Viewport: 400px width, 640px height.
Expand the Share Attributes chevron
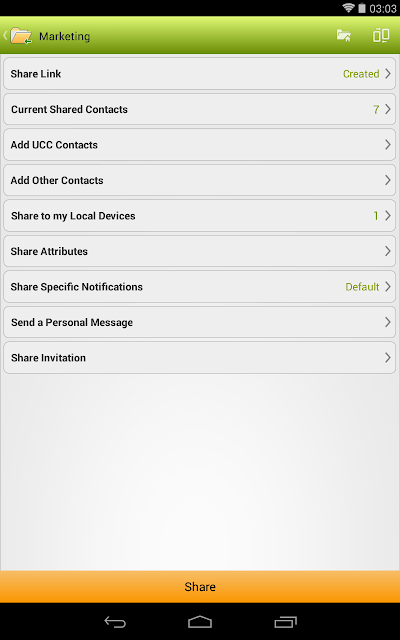coord(388,251)
